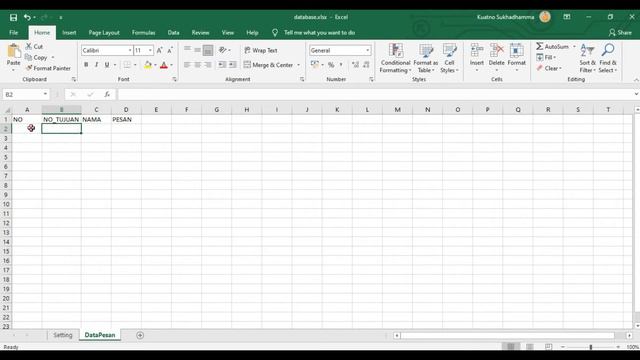Expand the Merge & Center dropdown arrow
Image resolution: width=640 pixels, height=360 pixels.
[298, 64]
